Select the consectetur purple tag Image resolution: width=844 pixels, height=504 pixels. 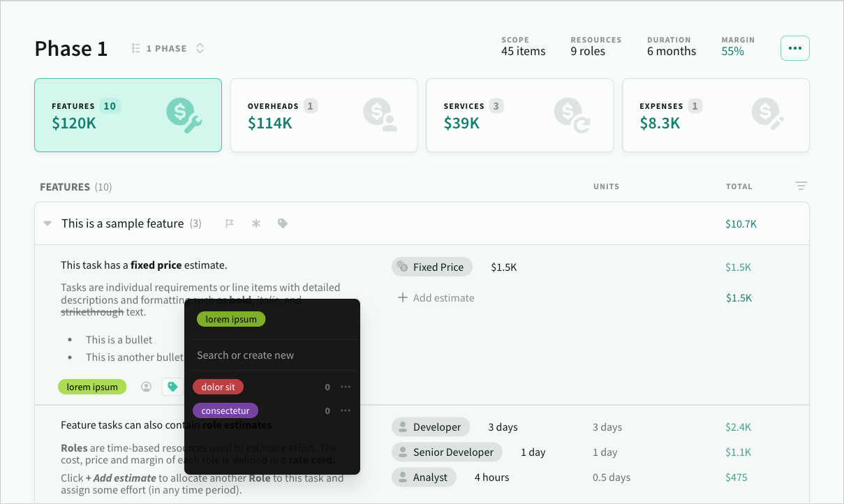pyautogui.click(x=225, y=411)
